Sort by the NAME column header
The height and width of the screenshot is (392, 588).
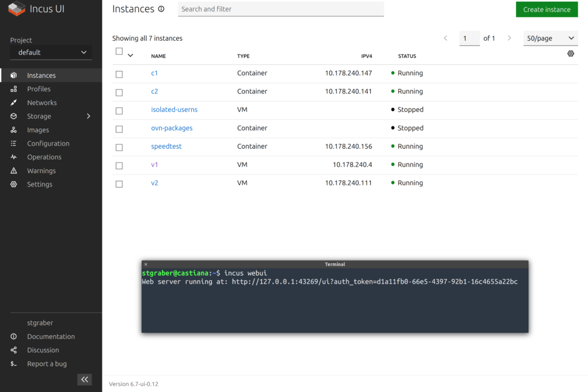click(x=158, y=56)
